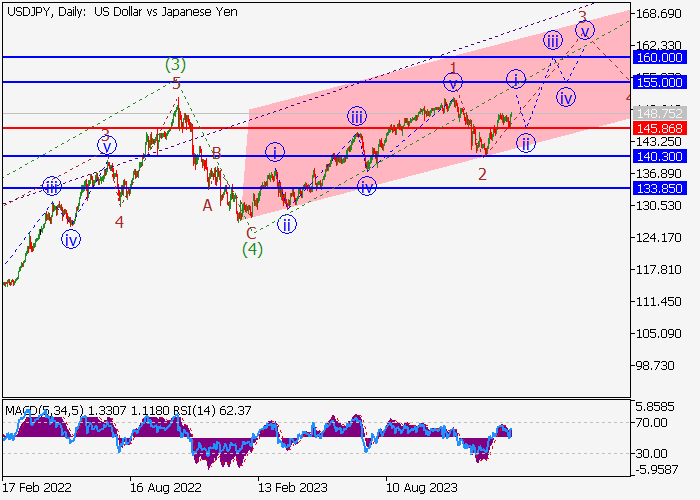Click the USDJPY, Daily chart title text
Viewport: 700px width, 500px height.
point(122,12)
